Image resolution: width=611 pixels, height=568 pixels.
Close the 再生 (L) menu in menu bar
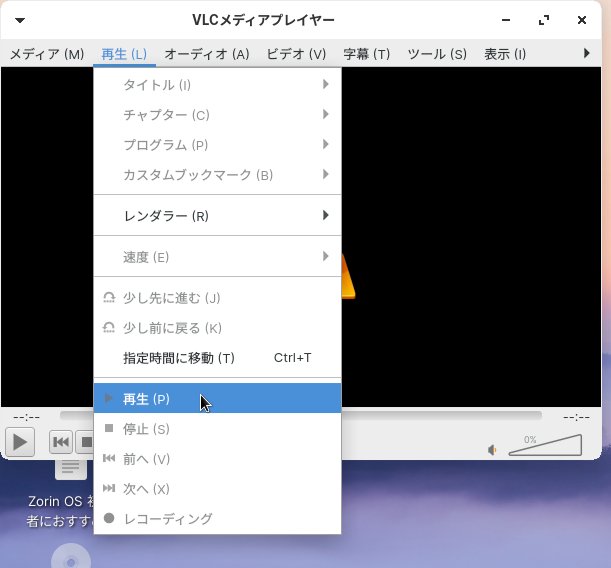pos(124,54)
